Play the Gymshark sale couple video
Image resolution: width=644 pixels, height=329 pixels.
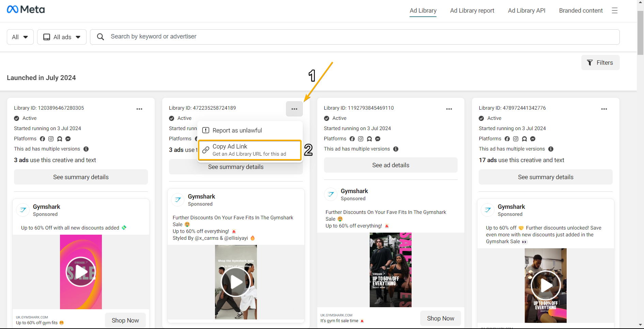[x=236, y=282]
